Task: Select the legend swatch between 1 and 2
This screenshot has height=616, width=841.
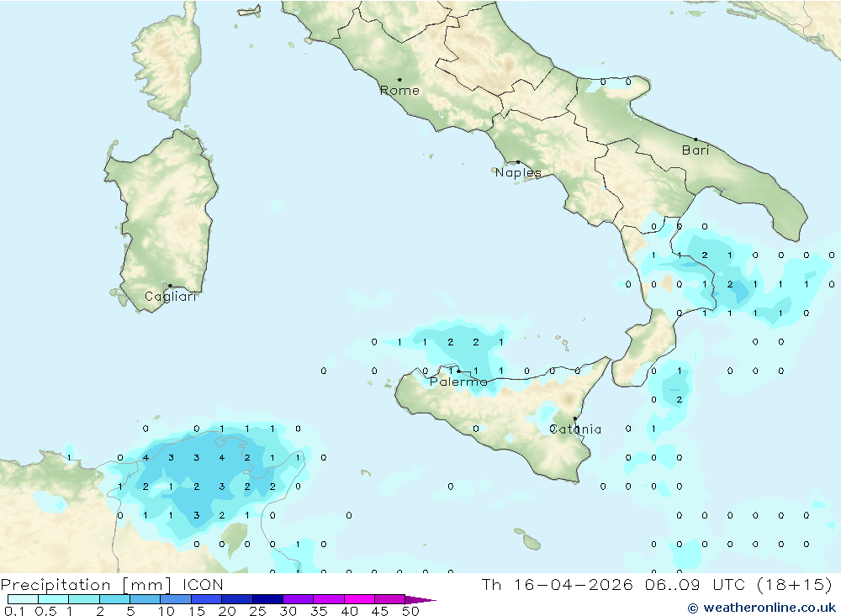Action: click(84, 599)
